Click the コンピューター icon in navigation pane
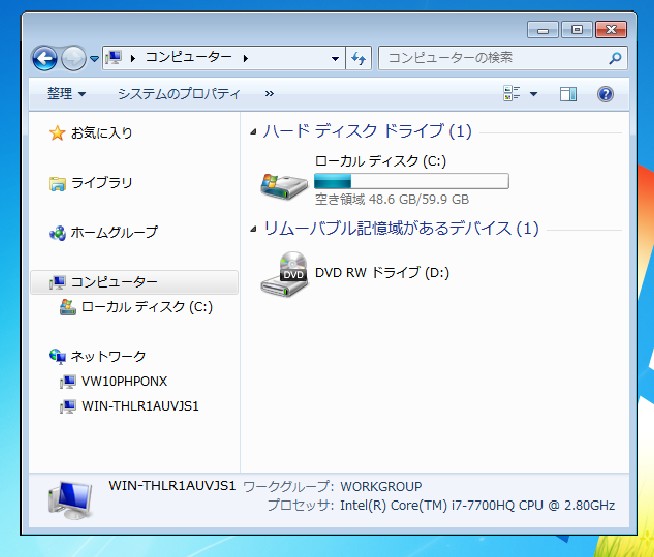The width and height of the screenshot is (654, 557). tap(57, 282)
